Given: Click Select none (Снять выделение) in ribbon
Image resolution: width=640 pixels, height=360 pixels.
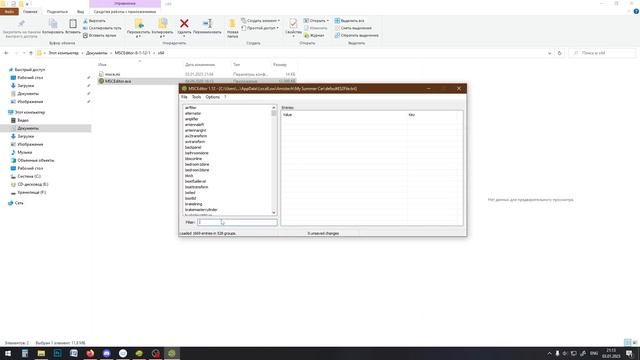Looking at the screenshot, I should 353,28.
